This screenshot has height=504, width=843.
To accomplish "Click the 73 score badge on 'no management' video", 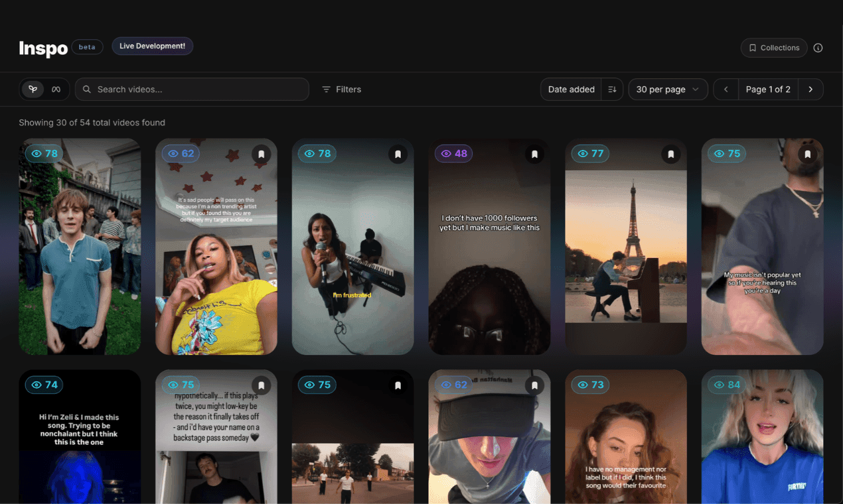I will pyautogui.click(x=591, y=385).
